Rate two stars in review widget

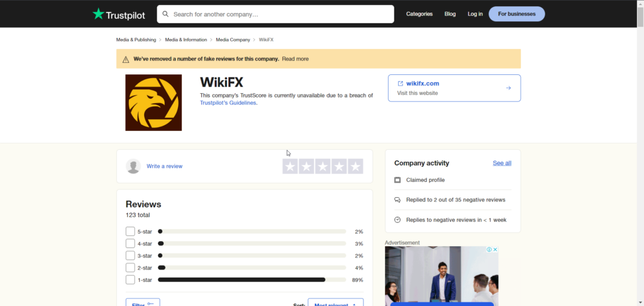[x=306, y=166]
